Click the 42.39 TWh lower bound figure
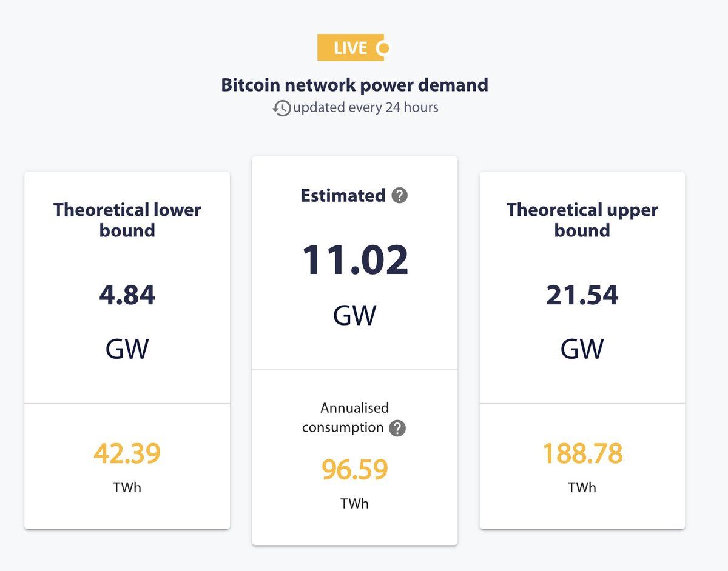728x571 pixels. [x=127, y=453]
